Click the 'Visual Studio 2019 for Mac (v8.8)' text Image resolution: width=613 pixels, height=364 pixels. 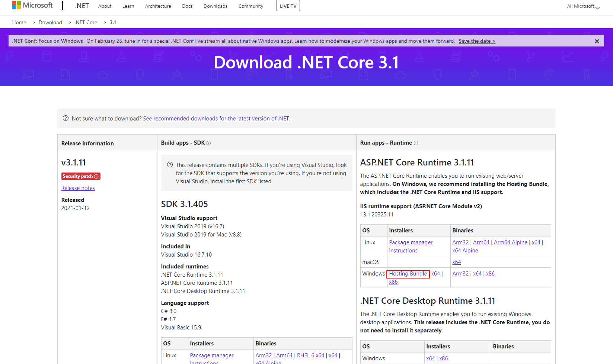tap(201, 235)
